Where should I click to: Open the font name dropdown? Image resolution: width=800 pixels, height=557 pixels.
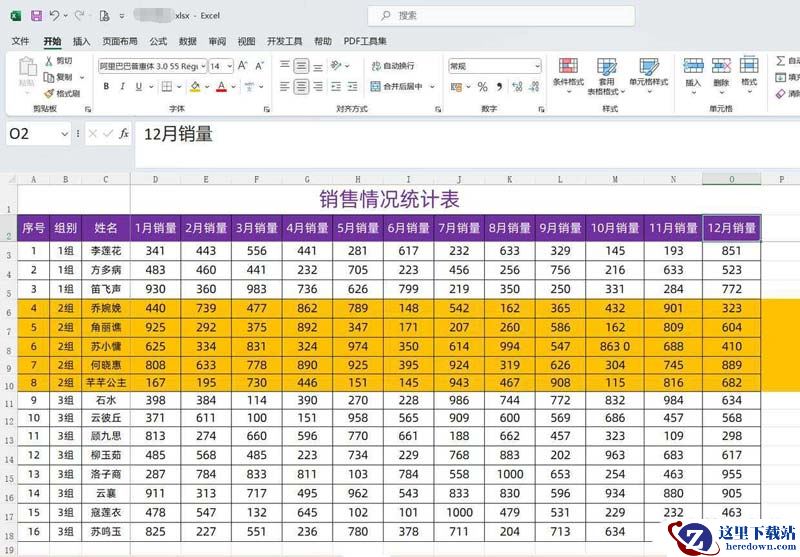coord(203,66)
